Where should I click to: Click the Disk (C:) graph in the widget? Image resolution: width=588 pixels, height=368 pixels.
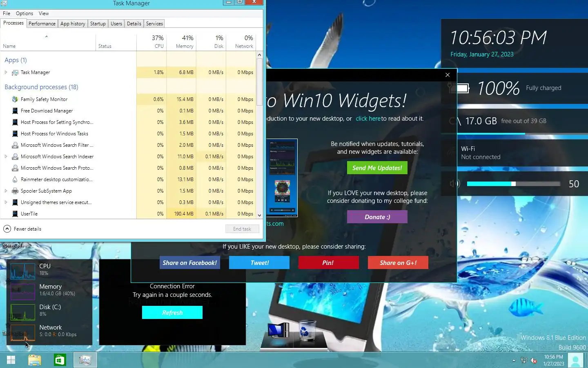coord(23,312)
